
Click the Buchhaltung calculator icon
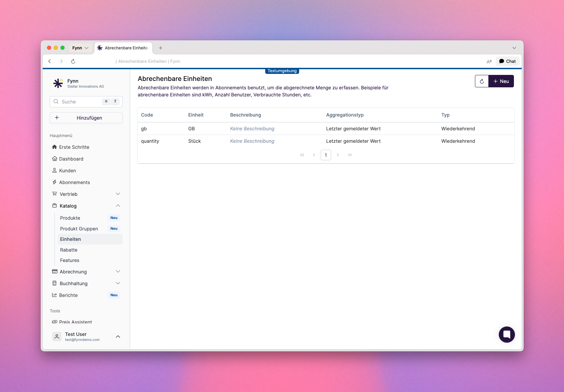(x=54, y=283)
